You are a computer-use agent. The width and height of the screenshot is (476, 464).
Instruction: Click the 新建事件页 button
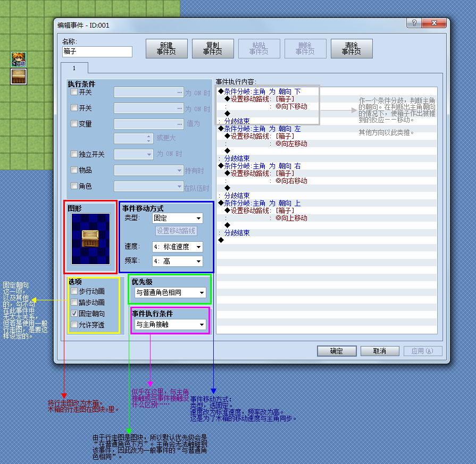tap(166, 48)
